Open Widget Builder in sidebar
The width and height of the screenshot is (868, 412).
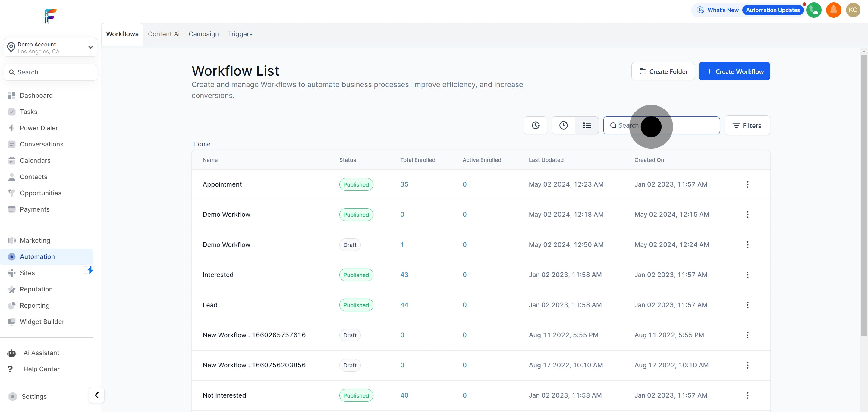[x=42, y=322]
